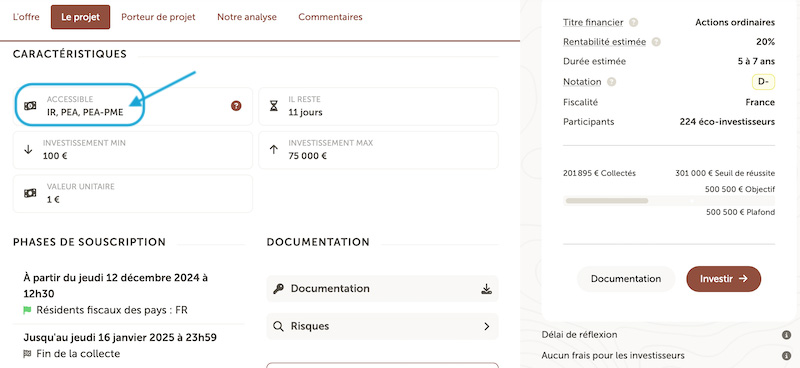The image size is (800, 368).
Task: Click the up arrow icon for Investissement max
Action: (274, 150)
